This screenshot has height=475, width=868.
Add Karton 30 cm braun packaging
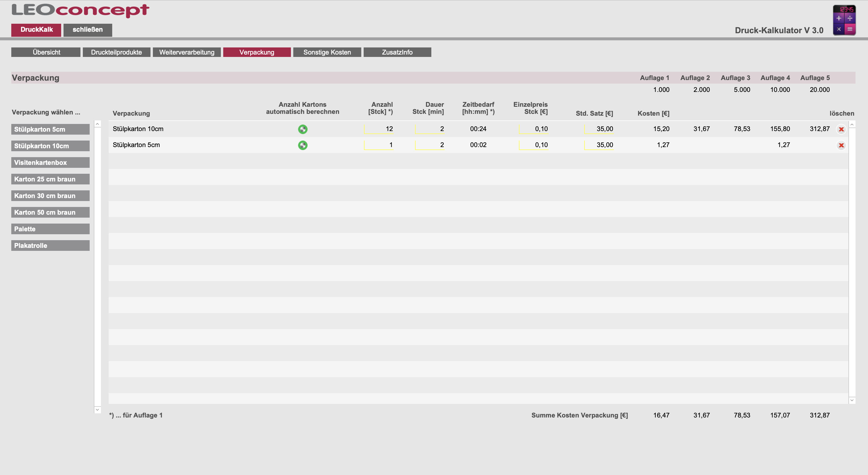[50, 196]
